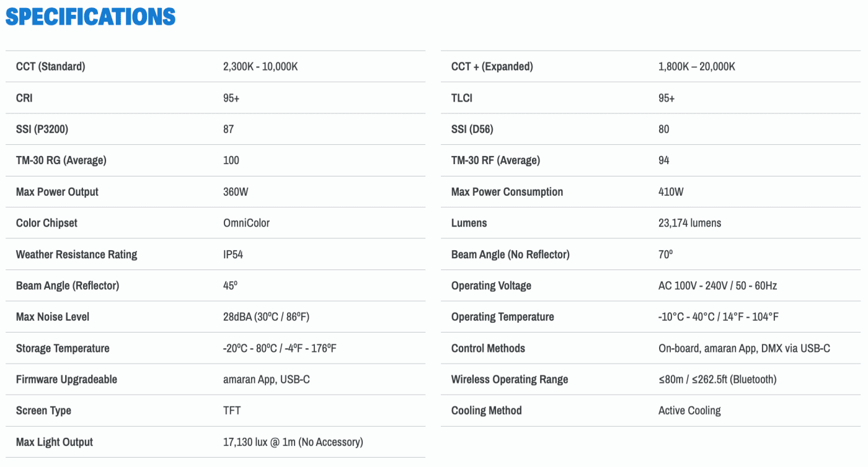Select the Wireless Operating Range value
The height and width of the screenshot is (467, 868).
(717, 380)
